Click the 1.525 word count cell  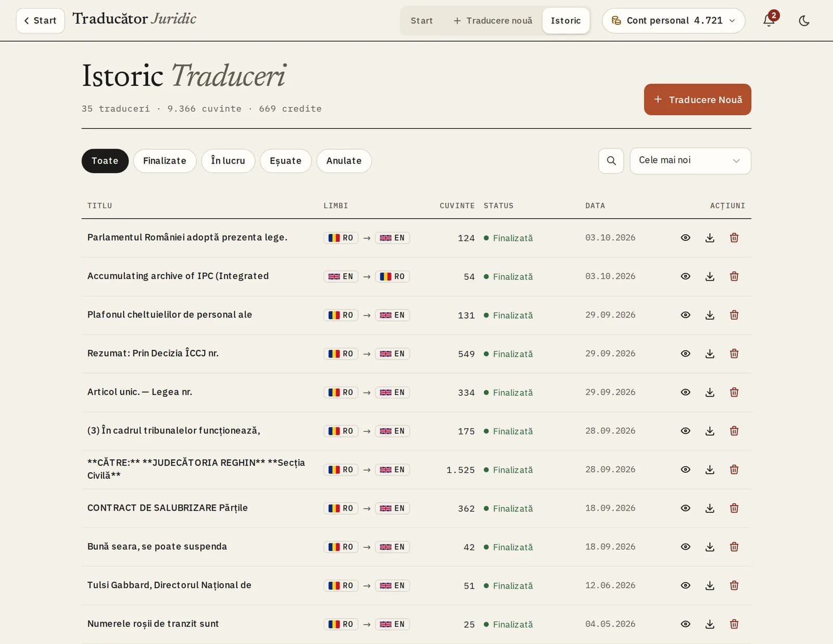(460, 470)
